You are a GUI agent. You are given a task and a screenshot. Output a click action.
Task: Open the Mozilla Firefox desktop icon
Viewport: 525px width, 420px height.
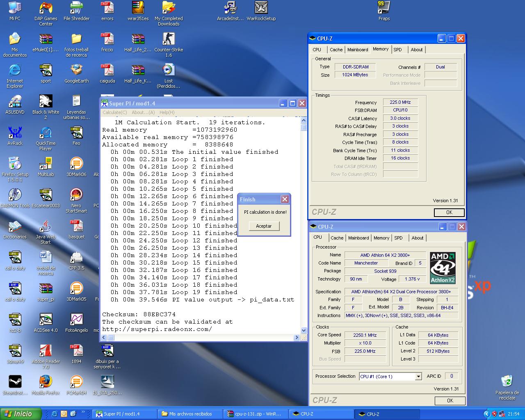[46, 382]
